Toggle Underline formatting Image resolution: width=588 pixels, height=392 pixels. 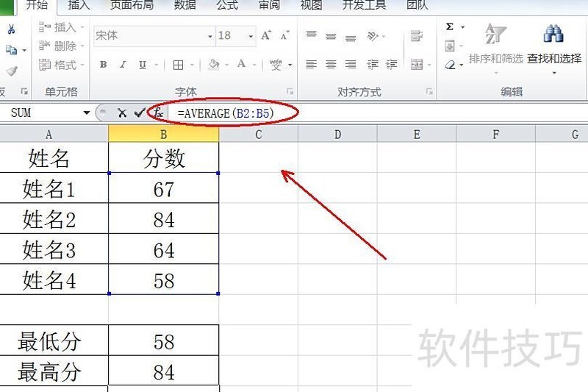(143, 65)
